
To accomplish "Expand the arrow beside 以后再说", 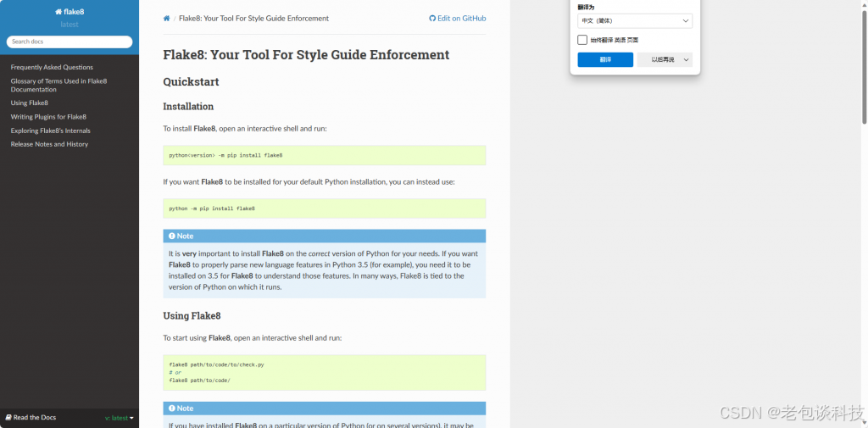I will [687, 60].
